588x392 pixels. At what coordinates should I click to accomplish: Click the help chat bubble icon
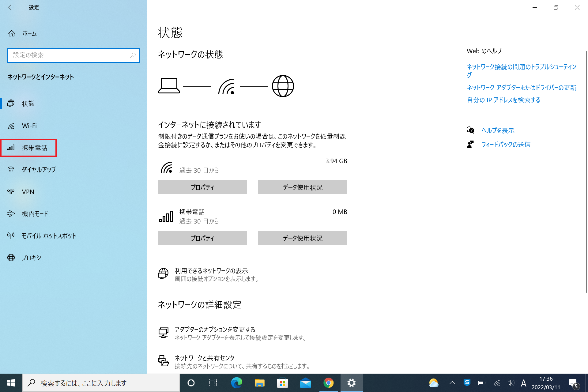coord(470,130)
